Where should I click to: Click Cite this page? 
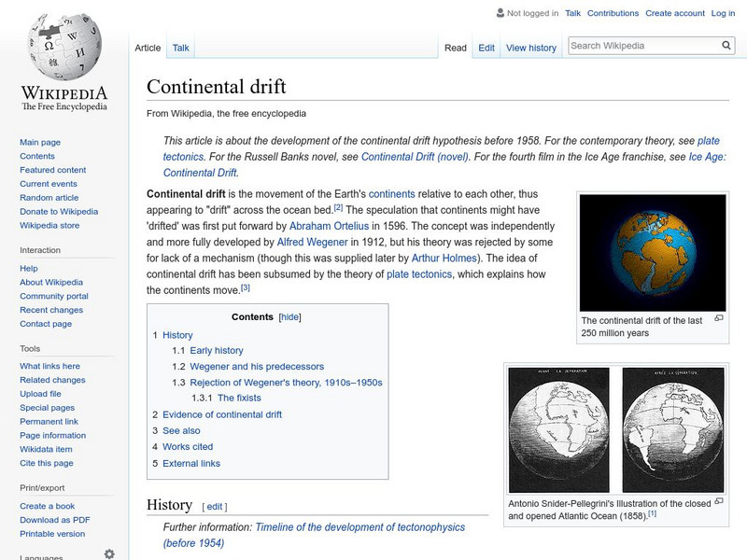[47, 462]
